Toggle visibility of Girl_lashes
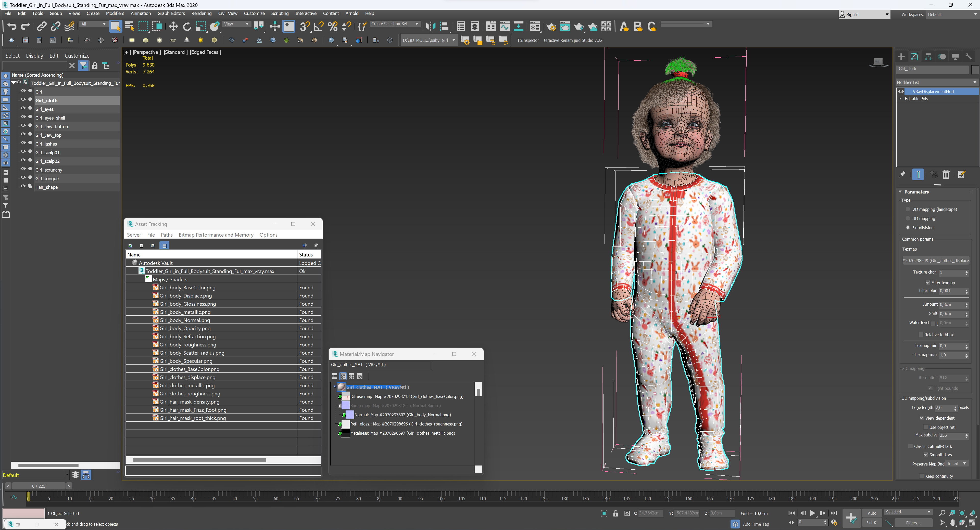 pos(23,143)
